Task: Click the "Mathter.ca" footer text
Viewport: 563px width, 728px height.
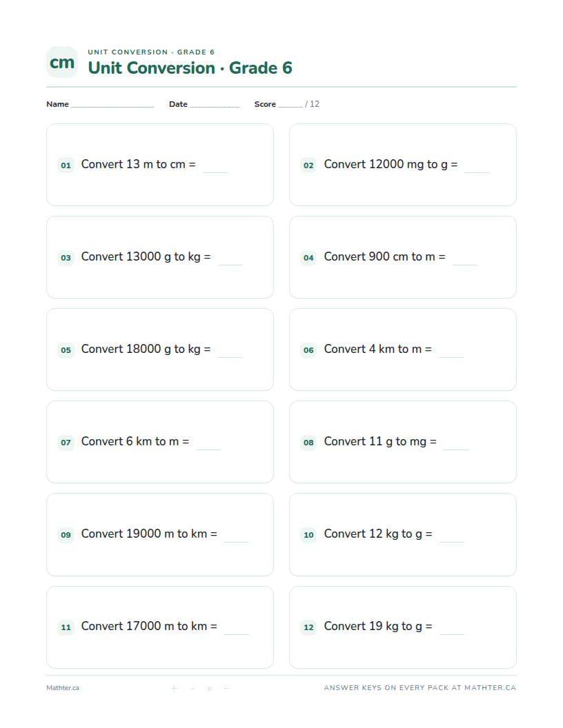Action: [63, 688]
